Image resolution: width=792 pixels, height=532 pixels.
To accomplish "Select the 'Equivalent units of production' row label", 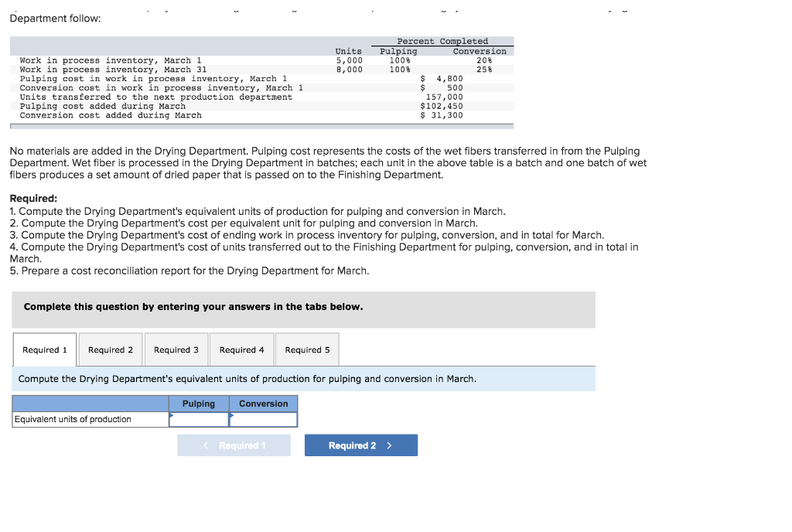I will [73, 419].
